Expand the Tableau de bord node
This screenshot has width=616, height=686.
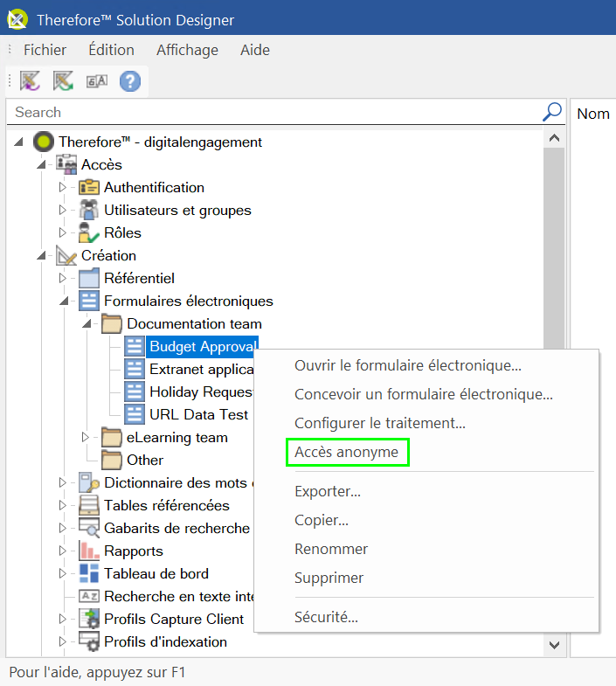pyautogui.click(x=63, y=573)
